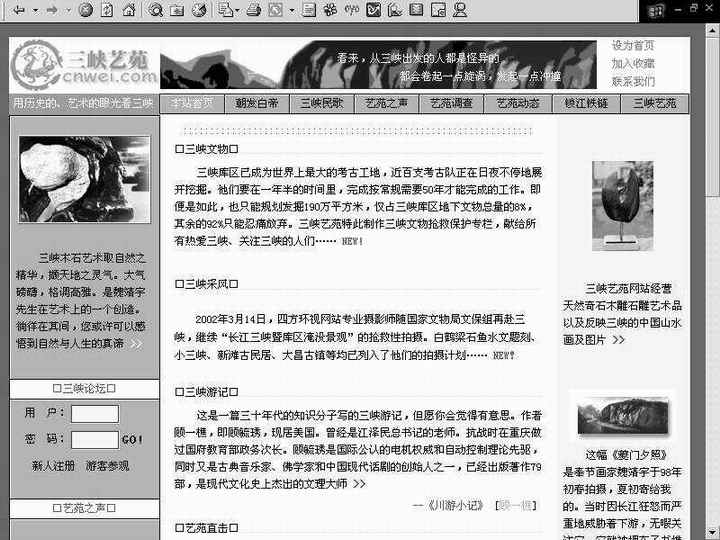Screen dimensions: 720x540
Task: Click the figure-with-chart toolbar icon
Action: coord(395,10)
